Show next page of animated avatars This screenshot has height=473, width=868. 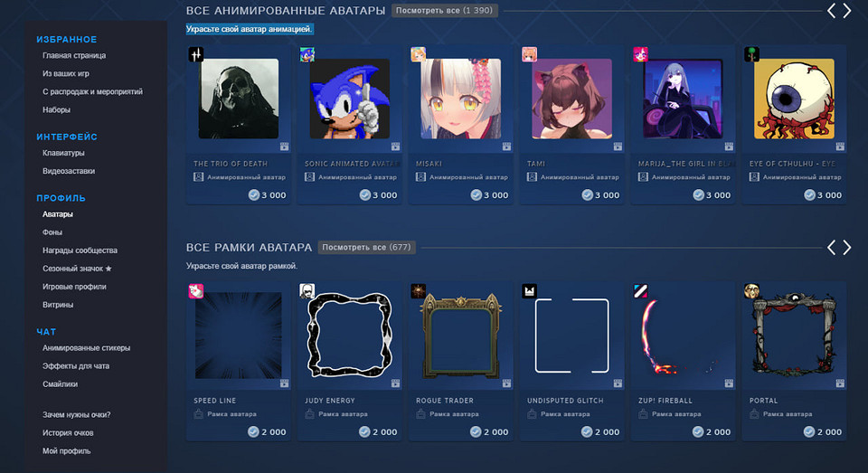click(x=847, y=11)
